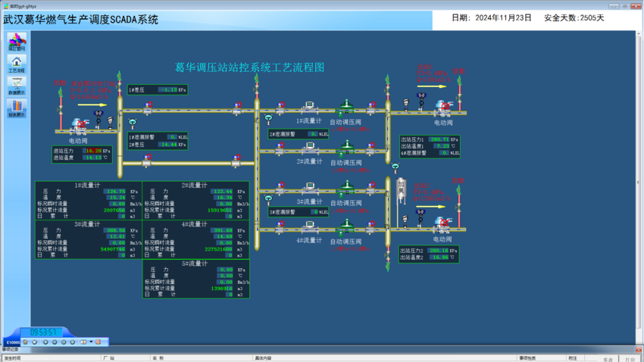The height and width of the screenshot is (362, 644).
Task: Click the minus zoom-out button in bottom toolbar
Action: (x=55, y=342)
